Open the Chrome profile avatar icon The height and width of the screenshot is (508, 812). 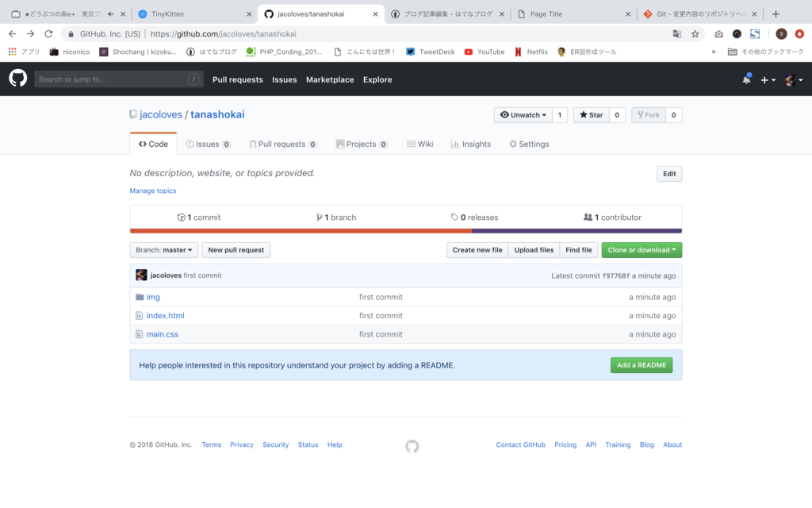[x=781, y=33]
